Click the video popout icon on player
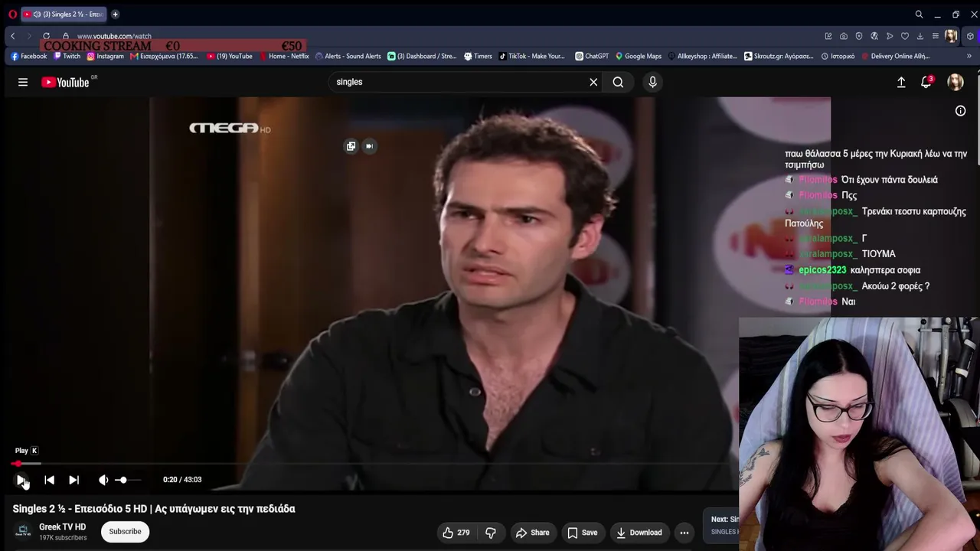This screenshot has width=980, height=551. (351, 146)
